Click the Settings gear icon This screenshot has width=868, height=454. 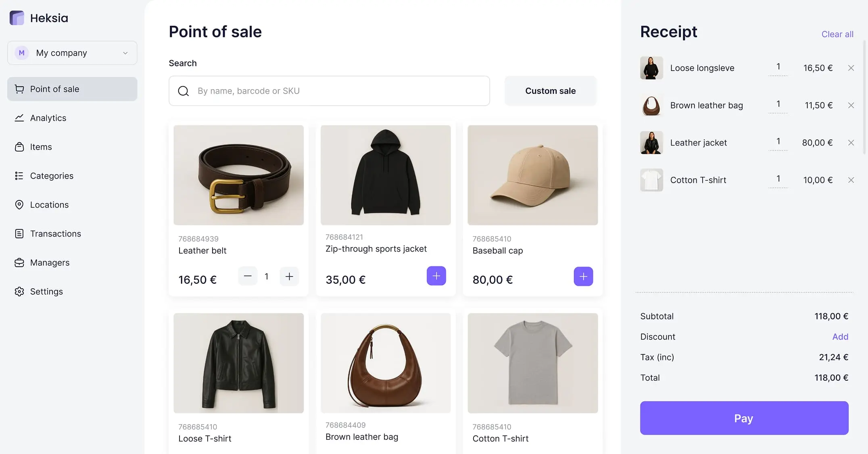[x=19, y=292]
